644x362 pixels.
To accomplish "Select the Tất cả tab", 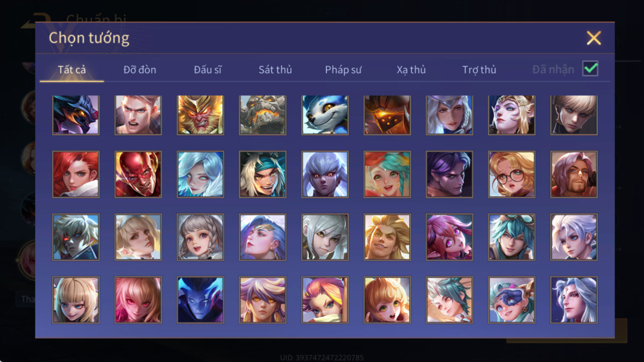I will (72, 70).
